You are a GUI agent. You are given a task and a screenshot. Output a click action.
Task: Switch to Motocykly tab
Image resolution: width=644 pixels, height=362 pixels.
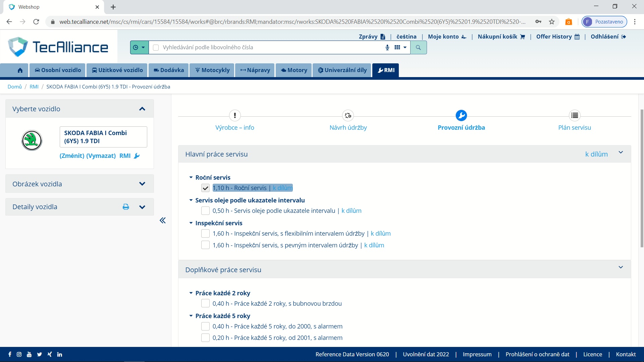[x=212, y=70]
